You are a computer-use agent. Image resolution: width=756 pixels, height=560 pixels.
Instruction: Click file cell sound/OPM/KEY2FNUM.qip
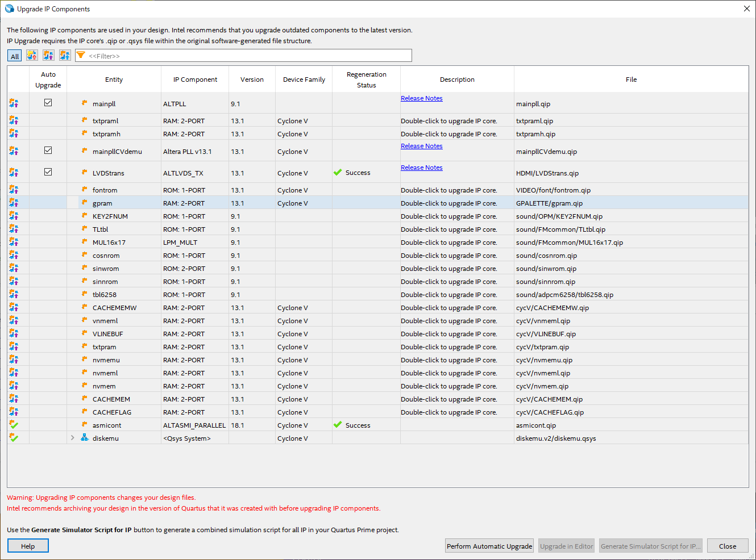click(x=559, y=216)
